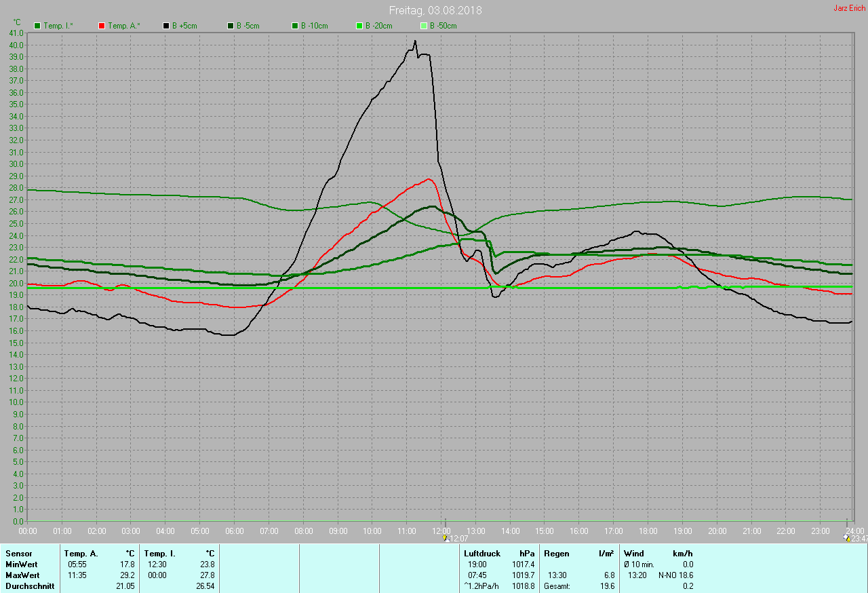Click the "Luftdruck" column header
Screen dimensions: 868x593
click(x=482, y=554)
